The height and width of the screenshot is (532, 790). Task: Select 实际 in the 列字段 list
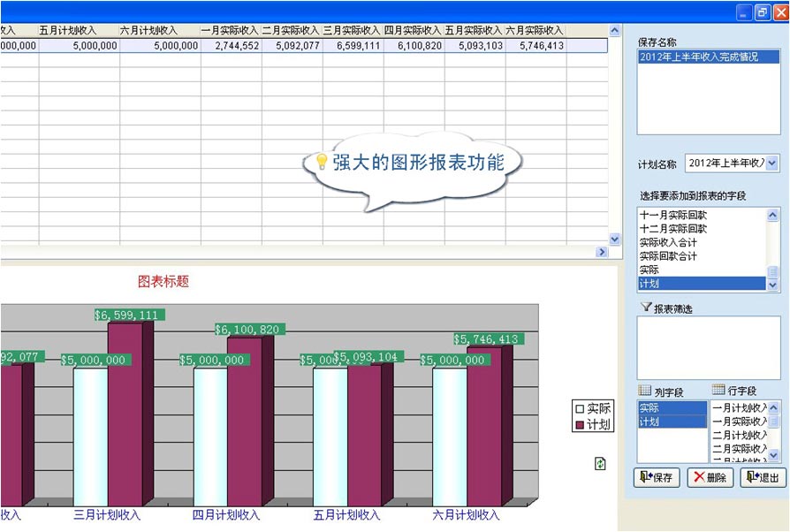coord(672,408)
